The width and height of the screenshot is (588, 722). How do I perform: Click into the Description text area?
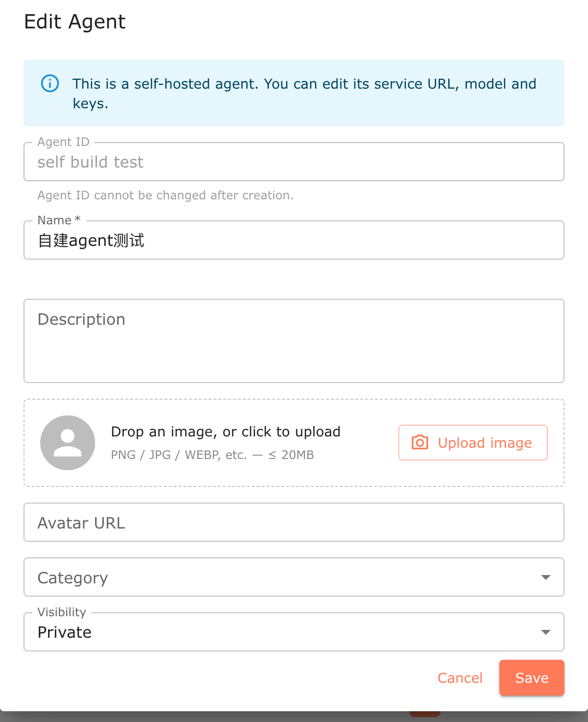(x=294, y=341)
